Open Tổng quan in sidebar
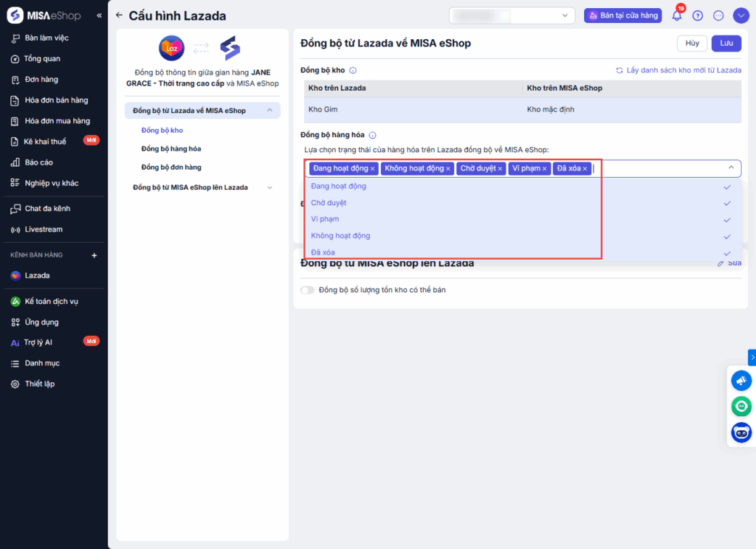 [x=42, y=58]
